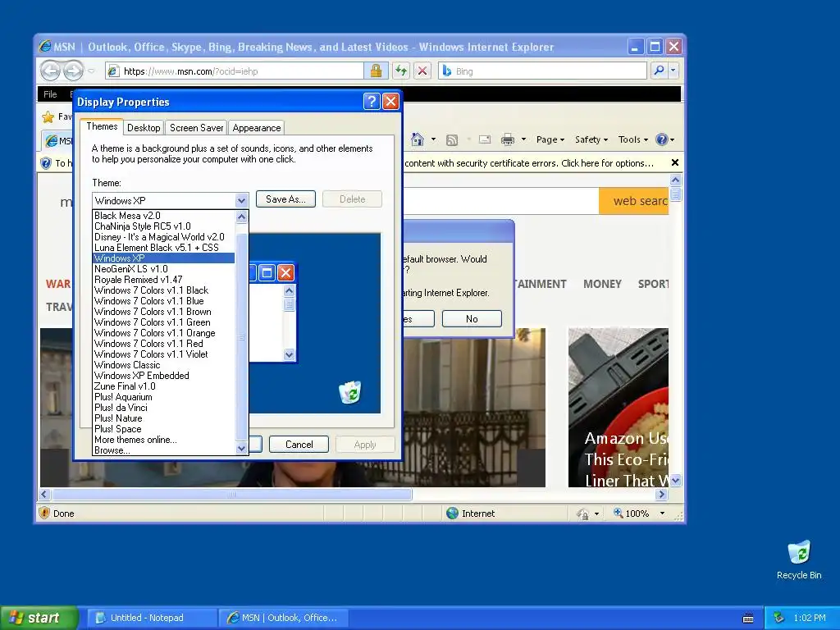This screenshot has height=630, width=840.
Task: Click the Start button
Action: click(39, 618)
